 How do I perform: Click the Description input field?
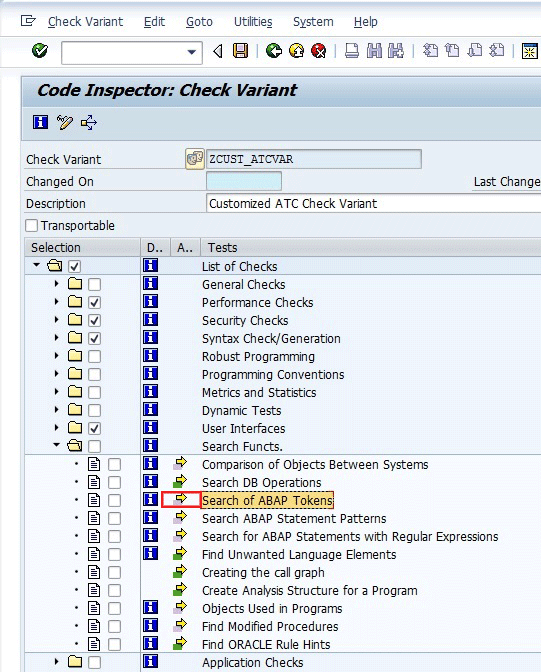(x=373, y=204)
